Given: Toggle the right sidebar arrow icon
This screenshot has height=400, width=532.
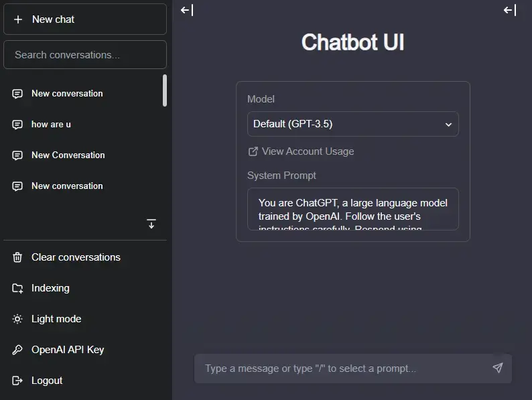Looking at the screenshot, I should (510, 10).
